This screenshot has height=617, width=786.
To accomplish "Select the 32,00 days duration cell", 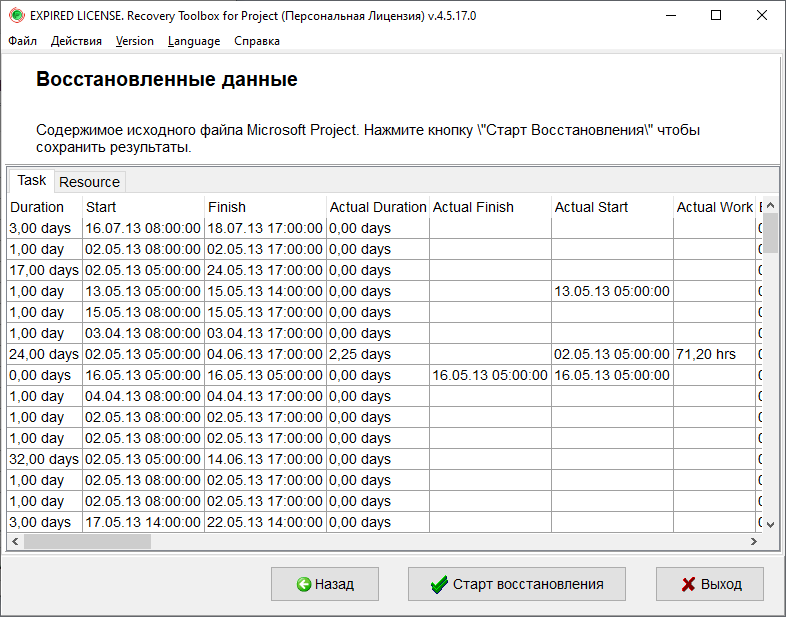I will tap(45, 460).
